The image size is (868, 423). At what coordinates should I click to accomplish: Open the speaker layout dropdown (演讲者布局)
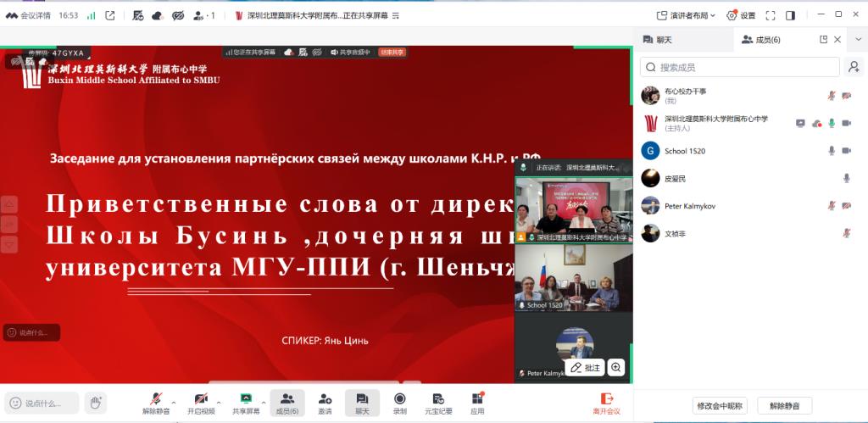(686, 15)
